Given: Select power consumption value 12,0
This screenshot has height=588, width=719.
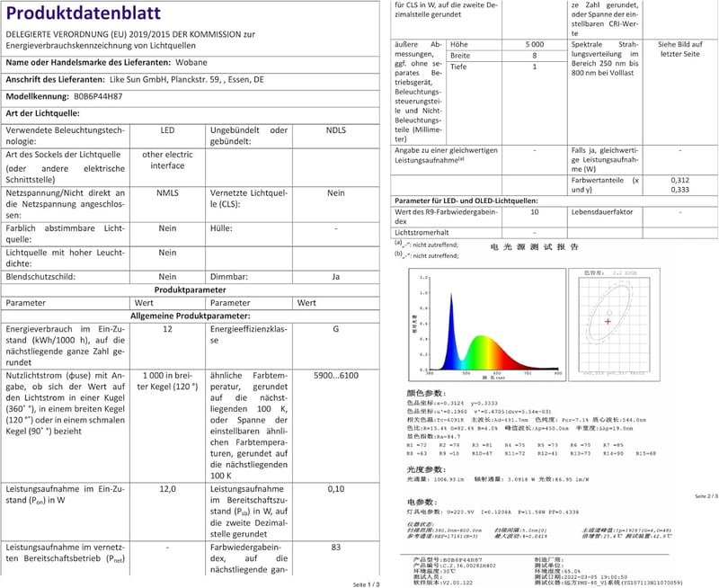Looking at the screenshot, I should [167, 489].
